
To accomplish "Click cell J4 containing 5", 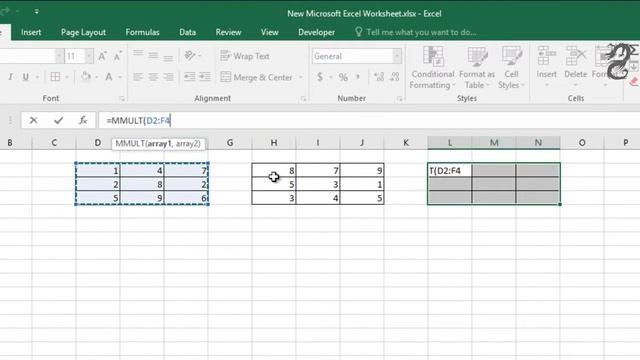I will click(362, 198).
